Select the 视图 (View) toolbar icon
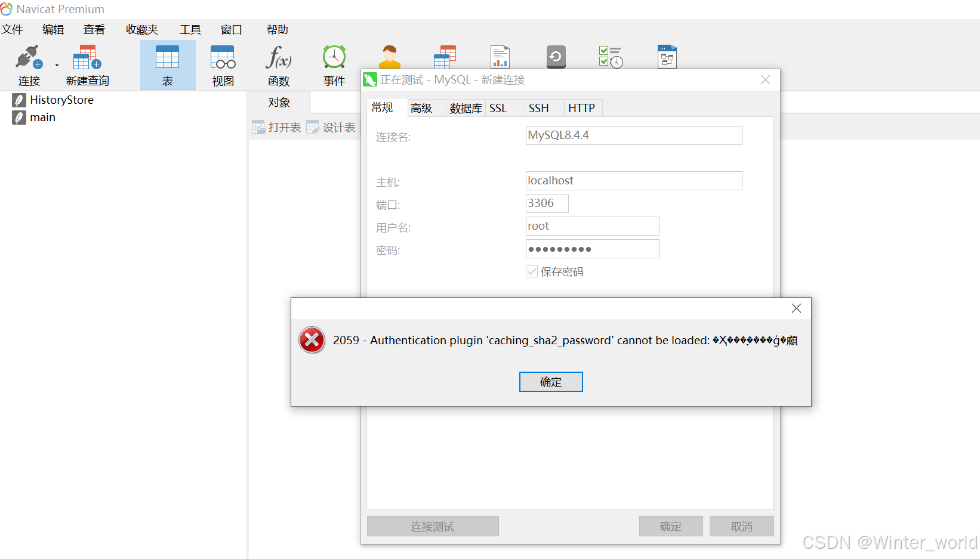980x559 pixels. pyautogui.click(x=223, y=64)
